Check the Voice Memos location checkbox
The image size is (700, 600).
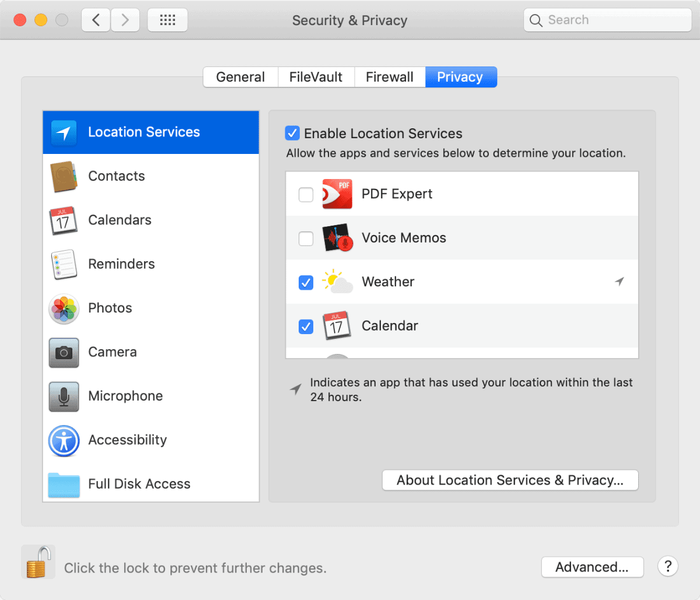306,238
